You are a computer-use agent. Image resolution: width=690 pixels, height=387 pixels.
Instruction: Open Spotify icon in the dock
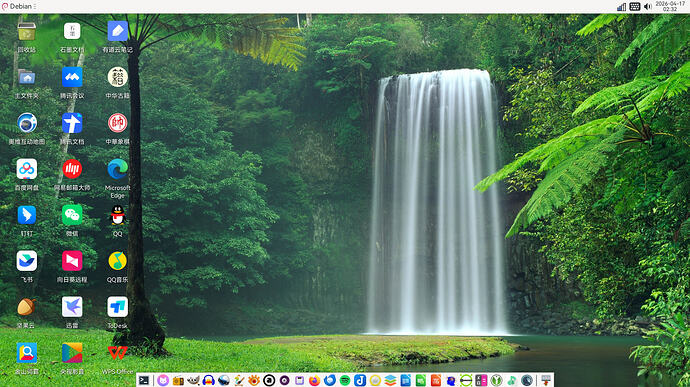click(345, 380)
